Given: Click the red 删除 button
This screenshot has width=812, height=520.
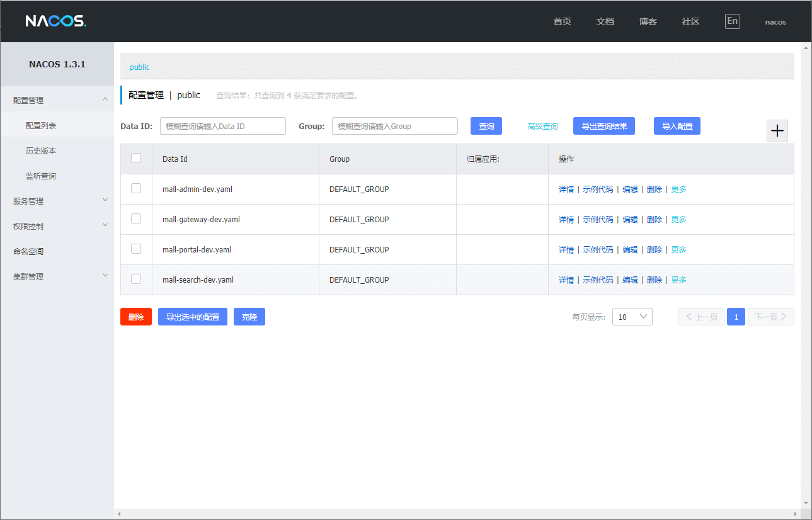Looking at the screenshot, I should point(136,317).
